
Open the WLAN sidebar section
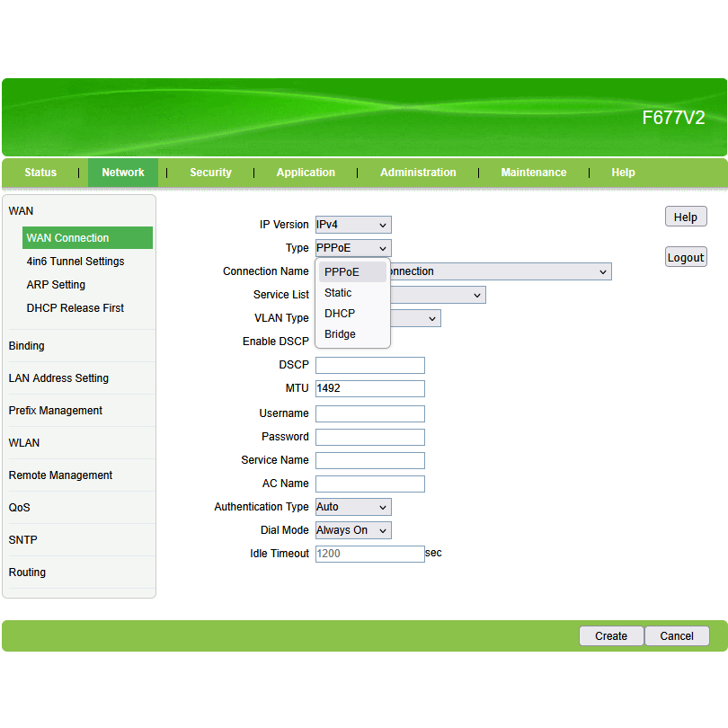point(24,443)
